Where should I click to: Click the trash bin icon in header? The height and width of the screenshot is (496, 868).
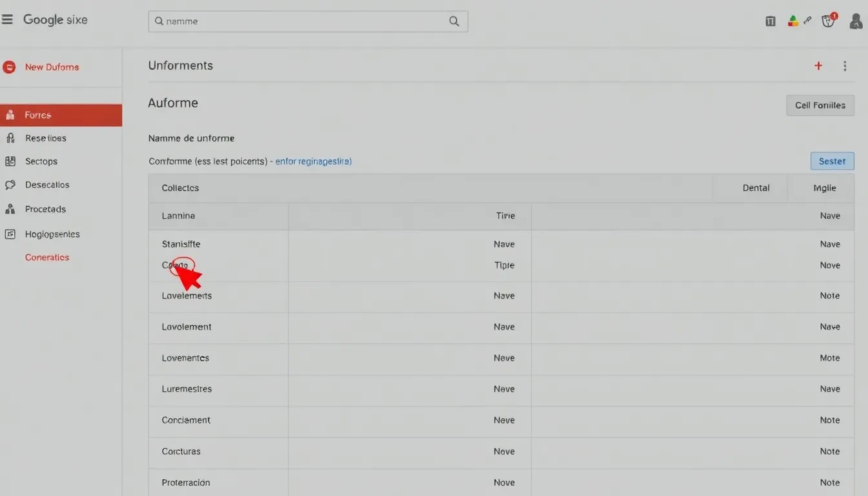pyautogui.click(x=770, y=21)
